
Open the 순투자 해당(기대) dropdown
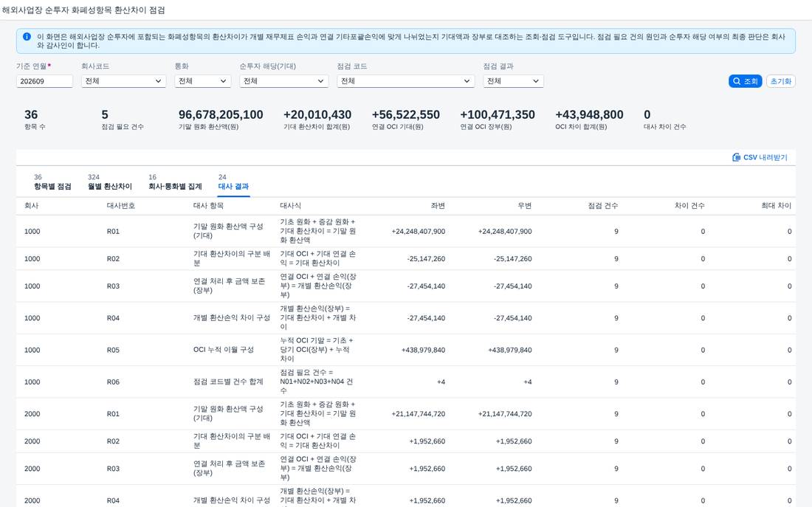283,81
